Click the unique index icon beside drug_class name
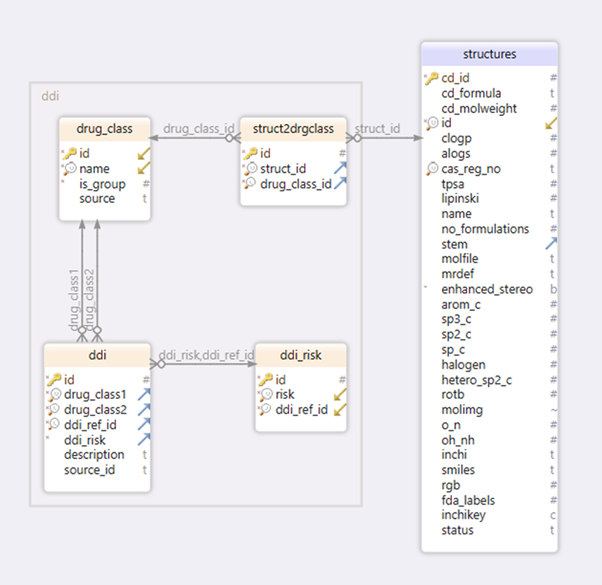 [70, 169]
